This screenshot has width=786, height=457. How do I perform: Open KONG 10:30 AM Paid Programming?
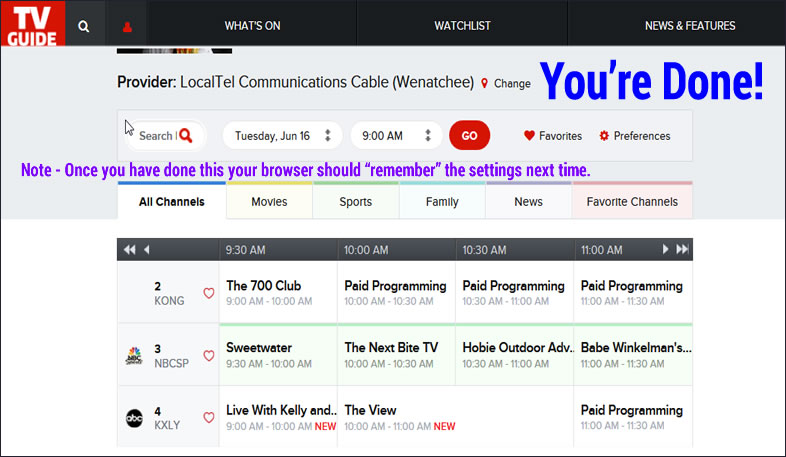click(x=513, y=286)
